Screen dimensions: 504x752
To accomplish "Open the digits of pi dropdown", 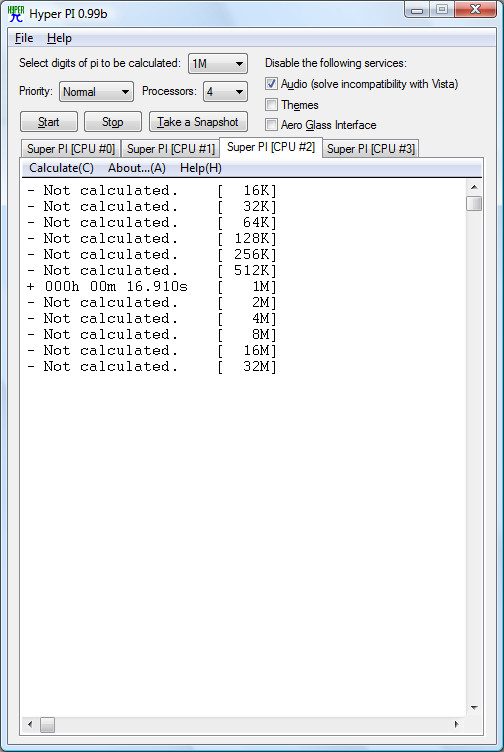I will point(218,63).
